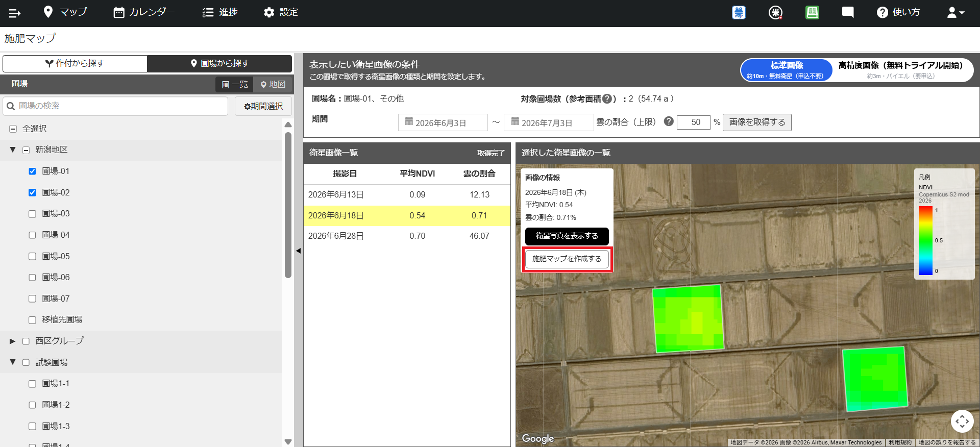This screenshot has height=447, width=980.
Task: Click upper-left green NDVI field overlay
Action: pos(688,318)
